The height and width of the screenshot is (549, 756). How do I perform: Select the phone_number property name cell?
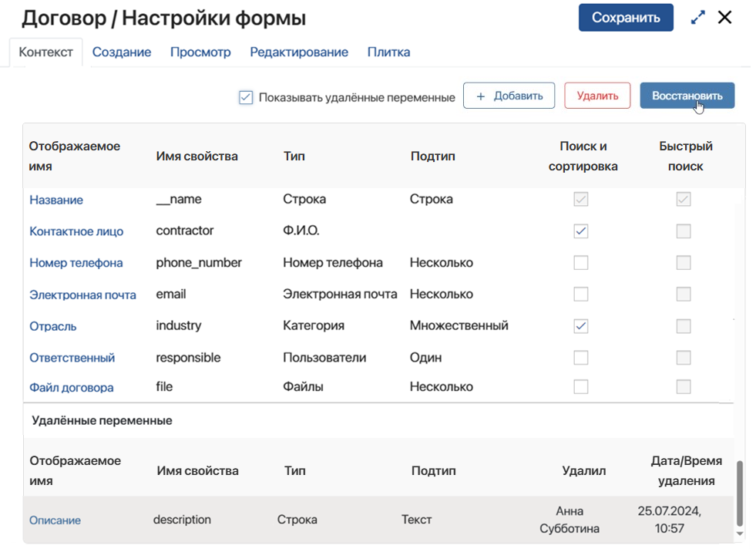tap(199, 263)
